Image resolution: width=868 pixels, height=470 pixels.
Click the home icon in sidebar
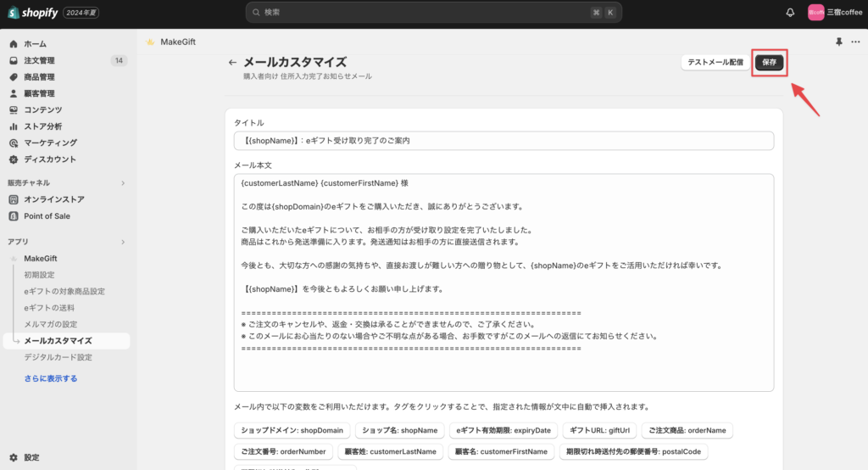coord(14,44)
